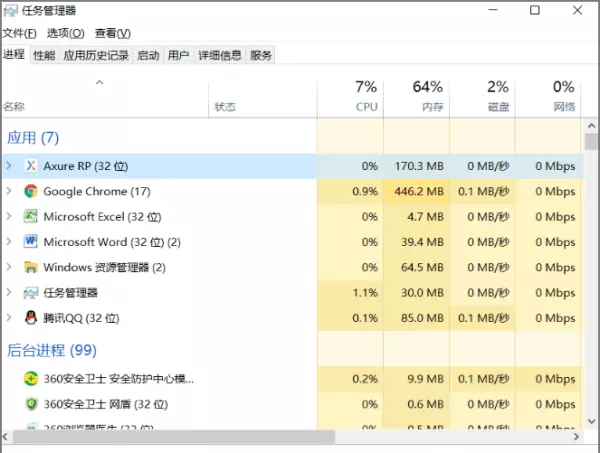Click the Google Chrome icon
Image resolution: width=600 pixels, height=453 pixels.
31,191
